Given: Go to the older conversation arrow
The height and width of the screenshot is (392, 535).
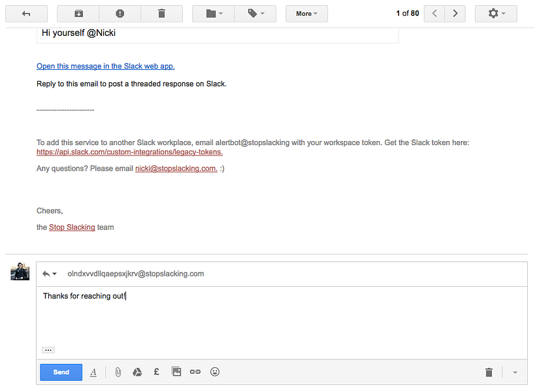Looking at the screenshot, I should tap(455, 14).
